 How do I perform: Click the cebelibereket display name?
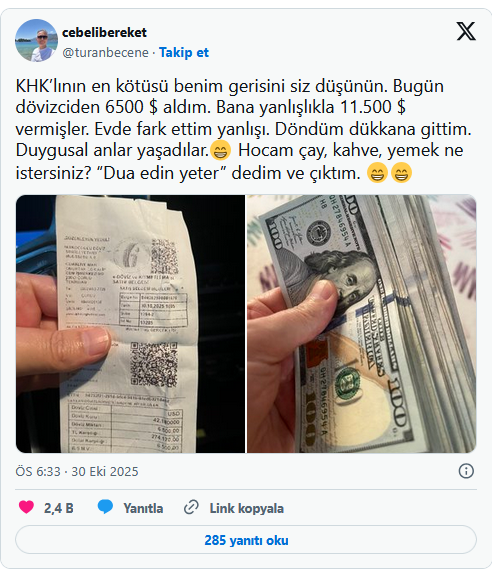point(104,33)
